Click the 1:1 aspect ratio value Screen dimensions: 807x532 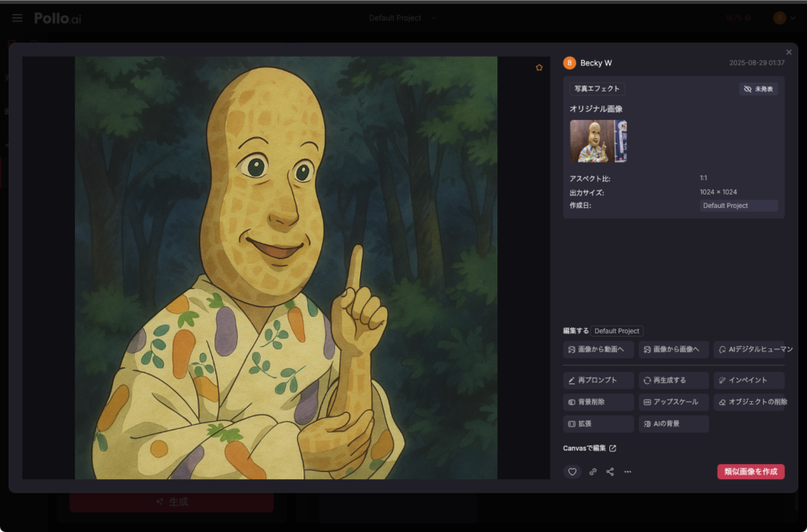[703, 178]
